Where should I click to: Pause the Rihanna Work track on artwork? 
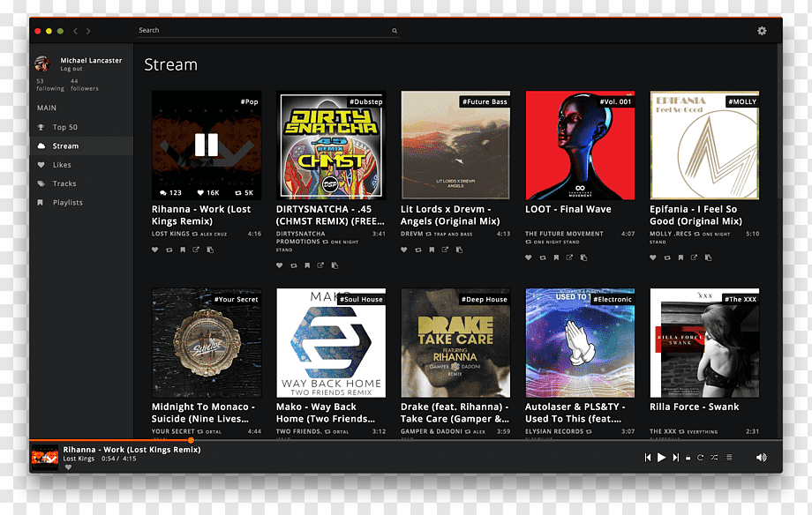(207, 145)
